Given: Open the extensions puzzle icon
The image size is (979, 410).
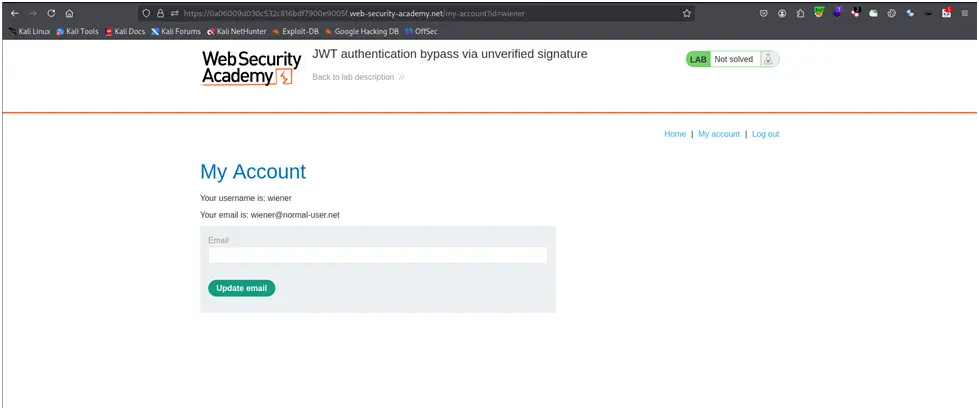Looking at the screenshot, I should coord(800,14).
